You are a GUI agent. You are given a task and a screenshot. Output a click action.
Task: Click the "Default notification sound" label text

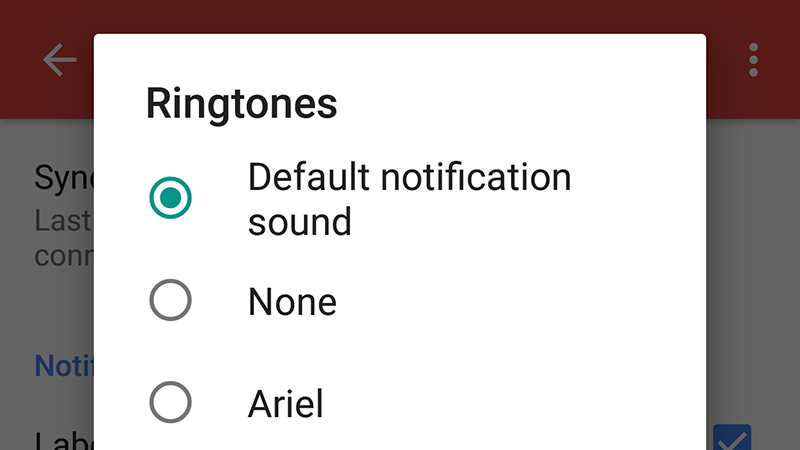tap(409, 199)
